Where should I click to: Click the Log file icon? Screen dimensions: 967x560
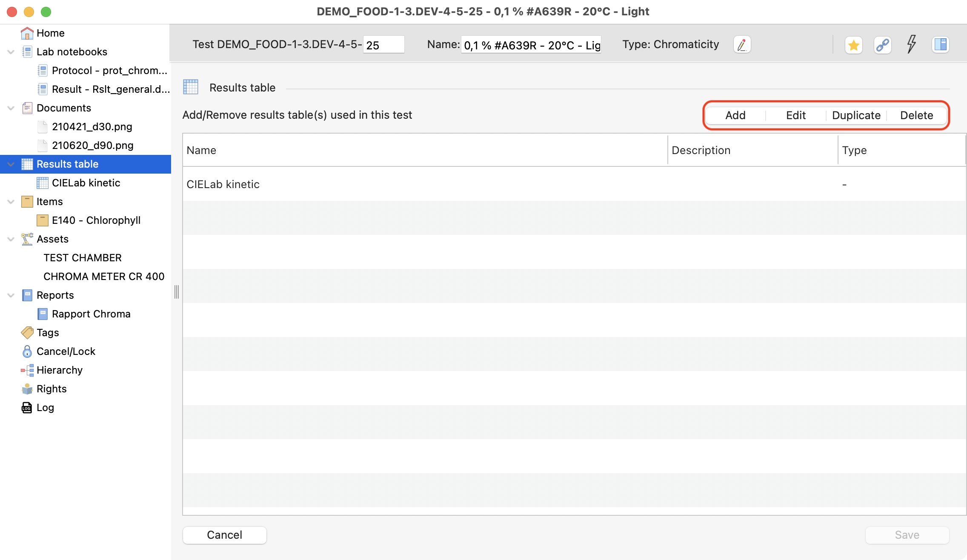pyautogui.click(x=27, y=408)
